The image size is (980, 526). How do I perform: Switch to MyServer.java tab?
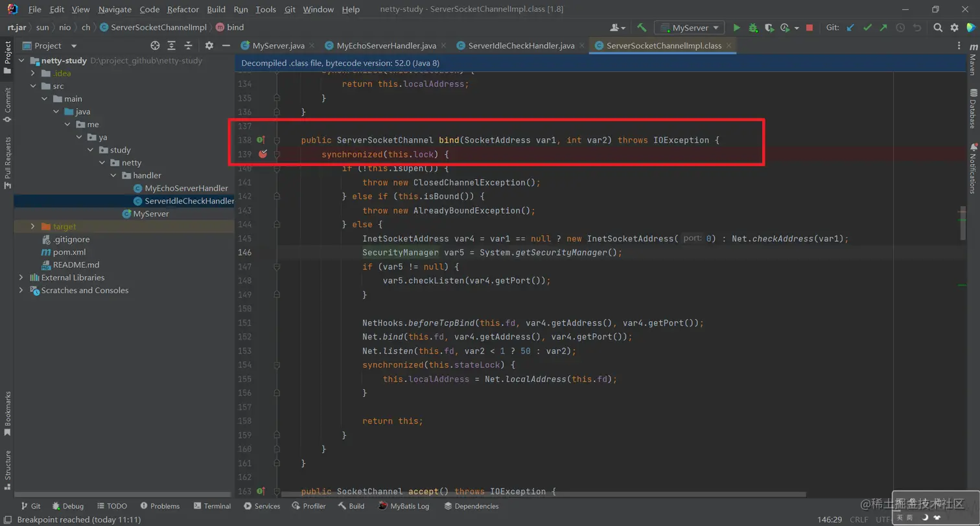pyautogui.click(x=278, y=45)
